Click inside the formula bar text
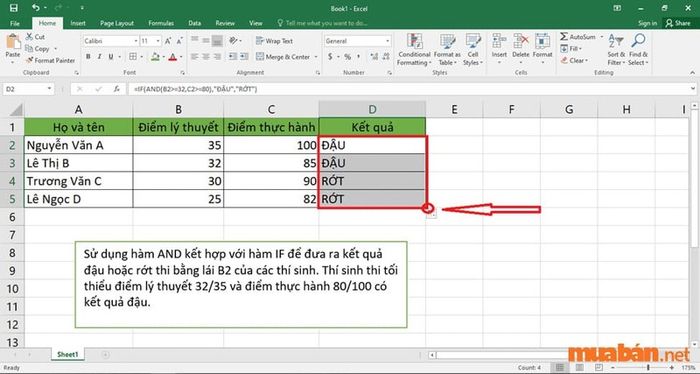700x374 pixels. point(196,89)
